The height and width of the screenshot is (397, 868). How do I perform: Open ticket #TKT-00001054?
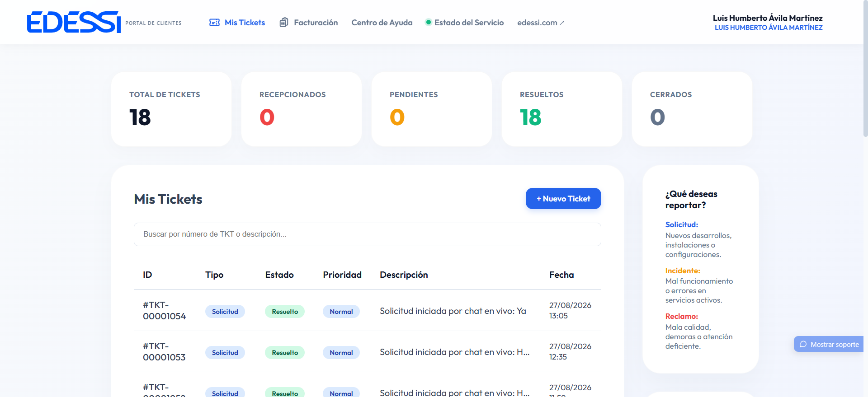pos(165,311)
